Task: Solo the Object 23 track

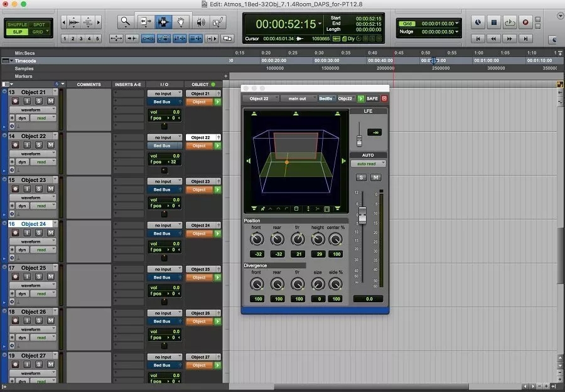Action: tap(38, 189)
